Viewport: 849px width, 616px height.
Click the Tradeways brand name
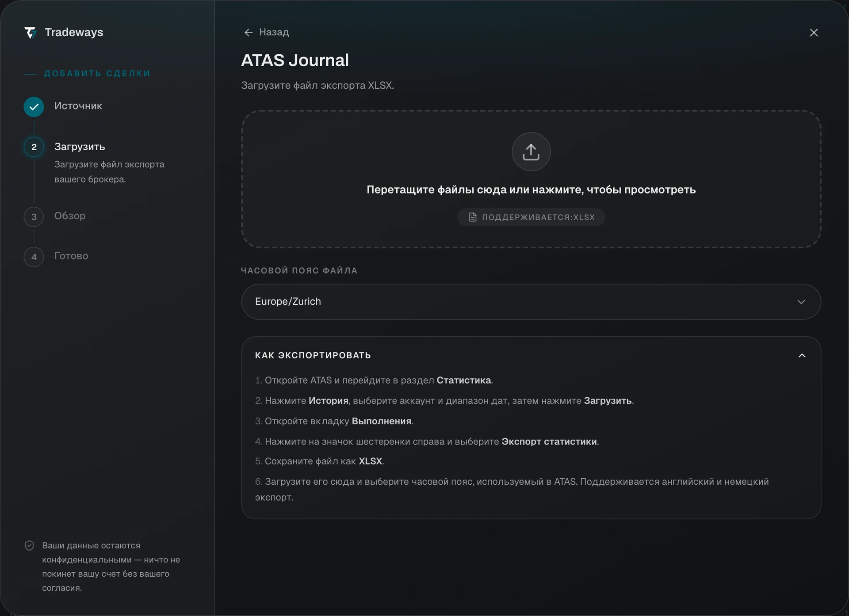(x=74, y=32)
